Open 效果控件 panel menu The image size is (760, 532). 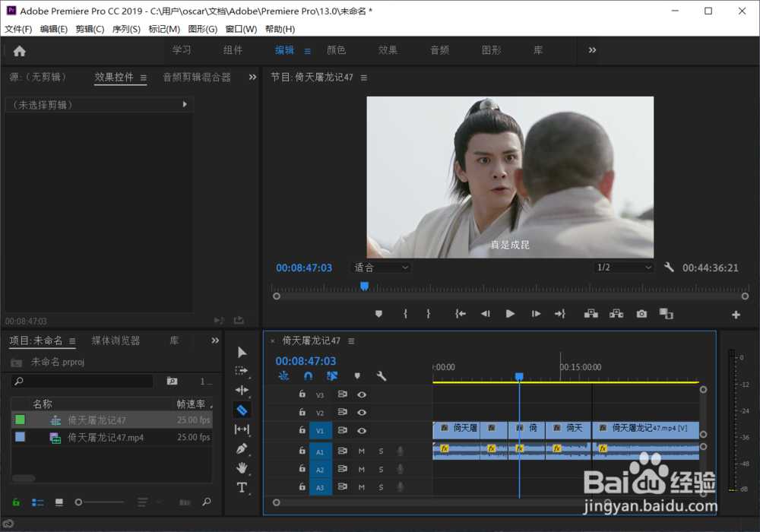[x=144, y=78]
